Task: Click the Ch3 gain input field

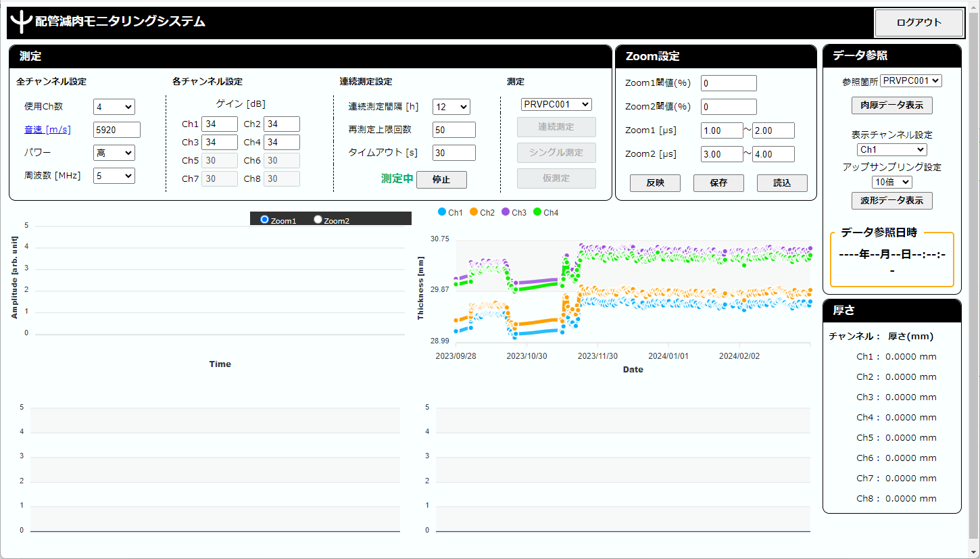Action: pyautogui.click(x=220, y=142)
